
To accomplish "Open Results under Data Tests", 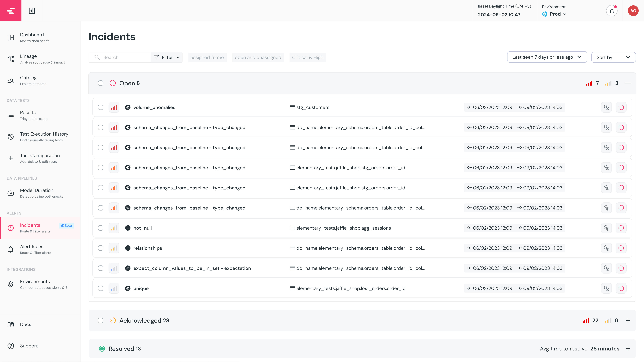I will click(x=40, y=115).
